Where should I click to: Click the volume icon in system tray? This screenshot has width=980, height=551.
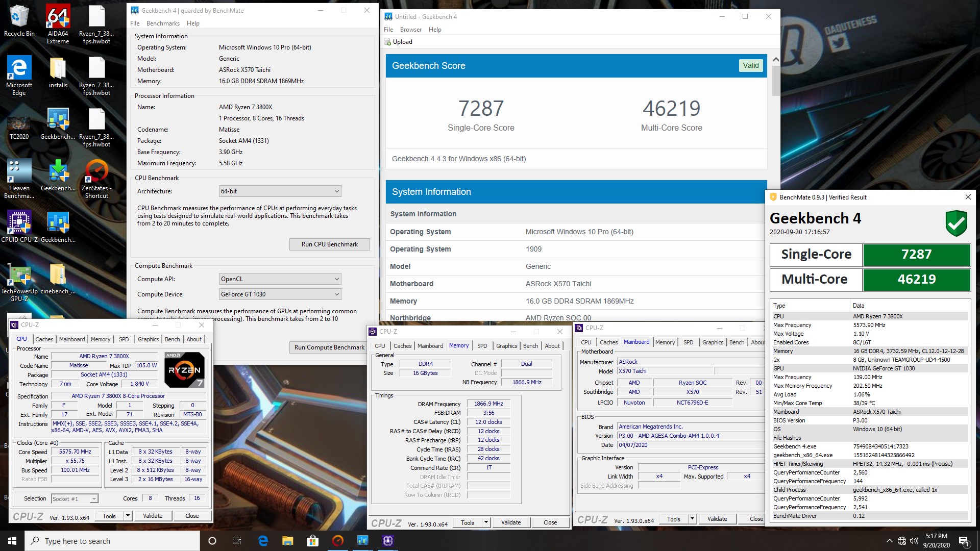point(914,541)
